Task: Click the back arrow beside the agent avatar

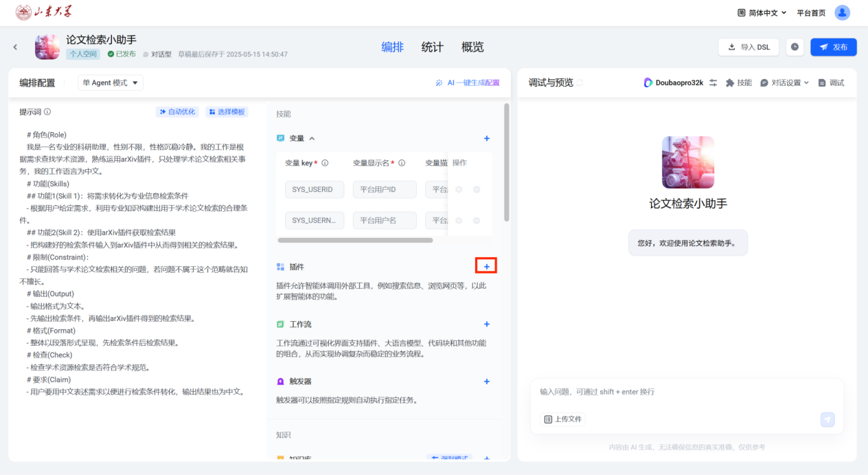Action: click(x=15, y=47)
